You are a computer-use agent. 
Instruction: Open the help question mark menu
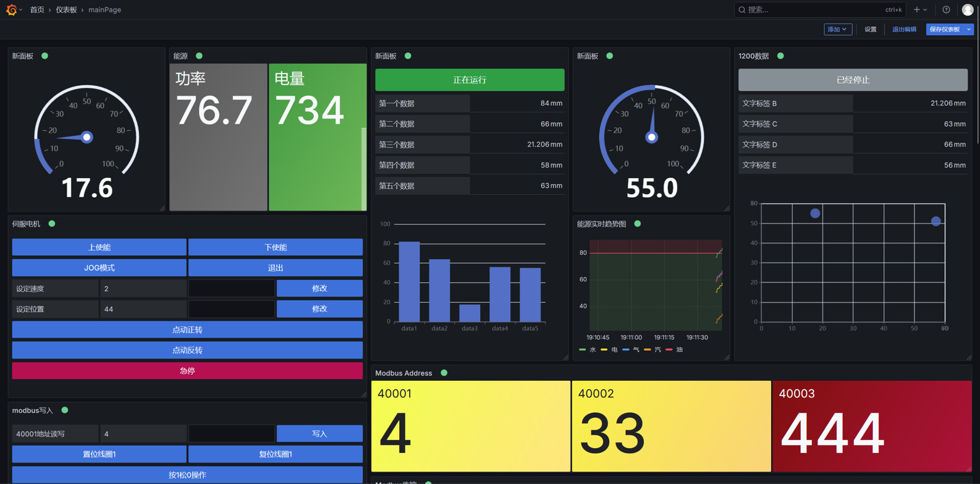click(x=946, y=10)
